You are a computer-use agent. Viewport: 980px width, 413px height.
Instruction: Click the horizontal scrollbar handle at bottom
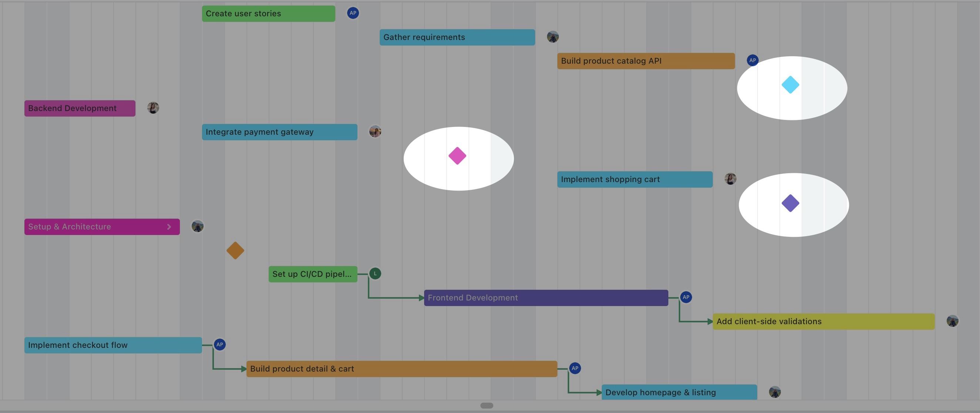coord(487,405)
